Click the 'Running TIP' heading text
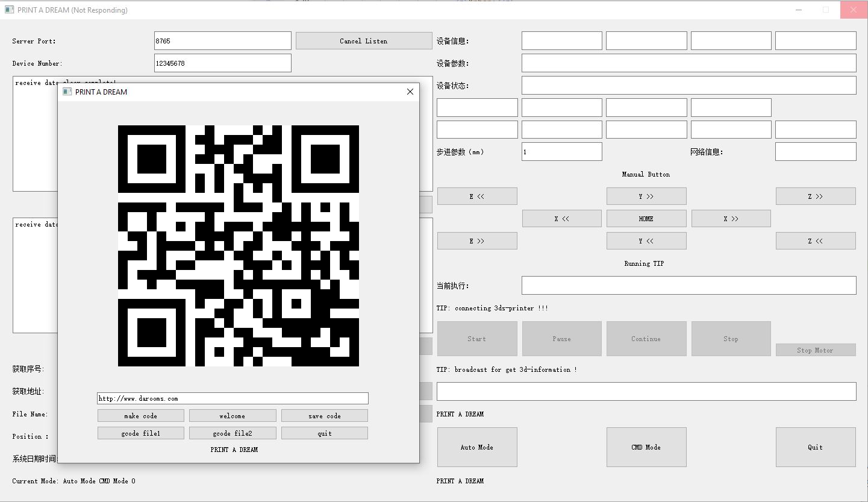This screenshot has height=502, width=868. coord(645,263)
